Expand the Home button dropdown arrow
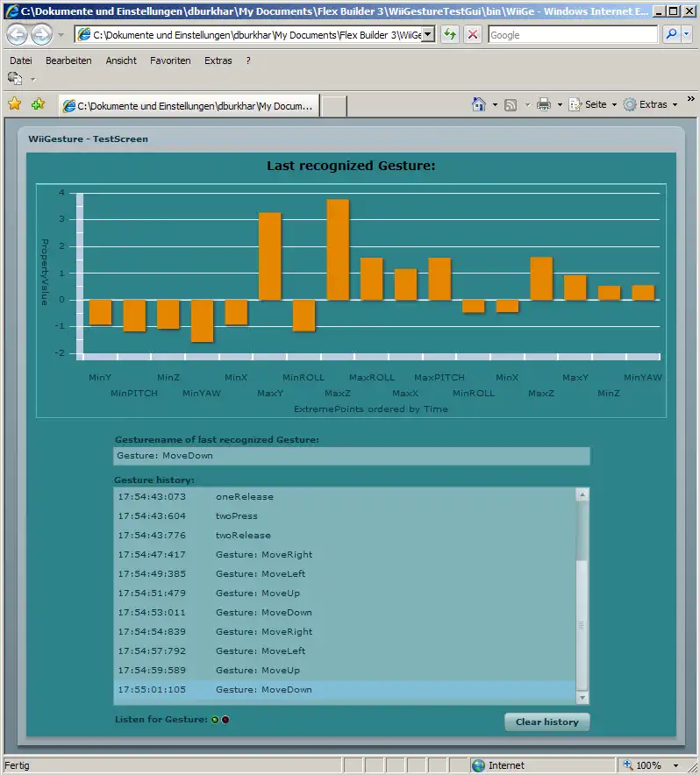This screenshot has height=775, width=700. tap(495, 105)
